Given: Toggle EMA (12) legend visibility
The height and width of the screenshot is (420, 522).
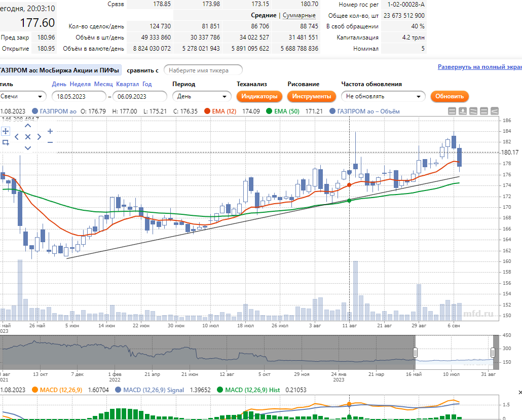Looking at the screenshot, I should click(207, 111).
